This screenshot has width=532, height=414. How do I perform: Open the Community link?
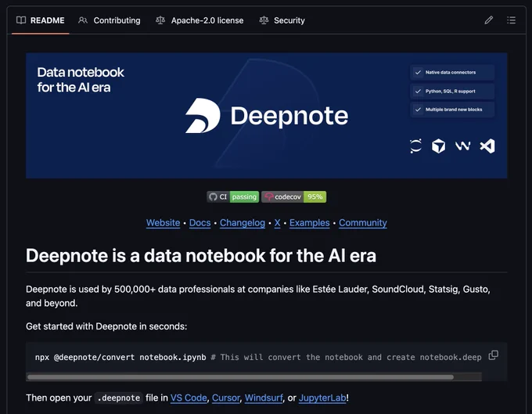coord(363,223)
